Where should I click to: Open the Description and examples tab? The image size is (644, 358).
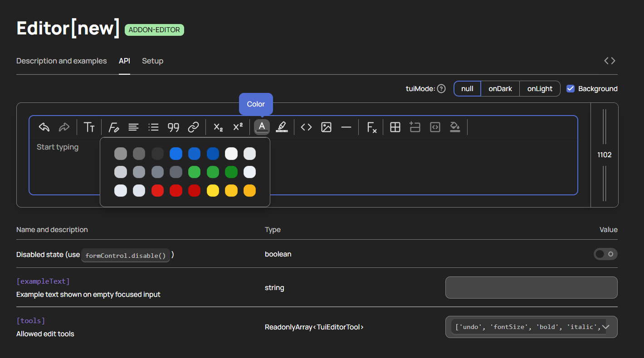click(x=61, y=61)
